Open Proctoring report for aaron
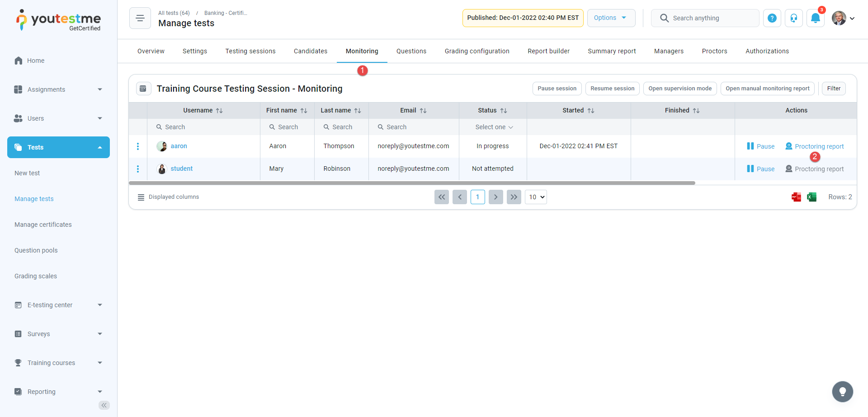 814,146
